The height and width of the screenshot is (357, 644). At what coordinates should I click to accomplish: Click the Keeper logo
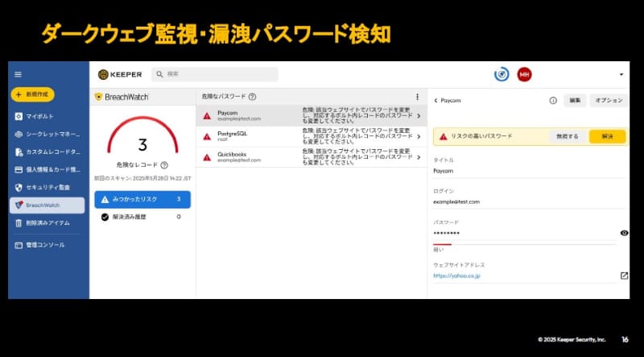point(120,74)
